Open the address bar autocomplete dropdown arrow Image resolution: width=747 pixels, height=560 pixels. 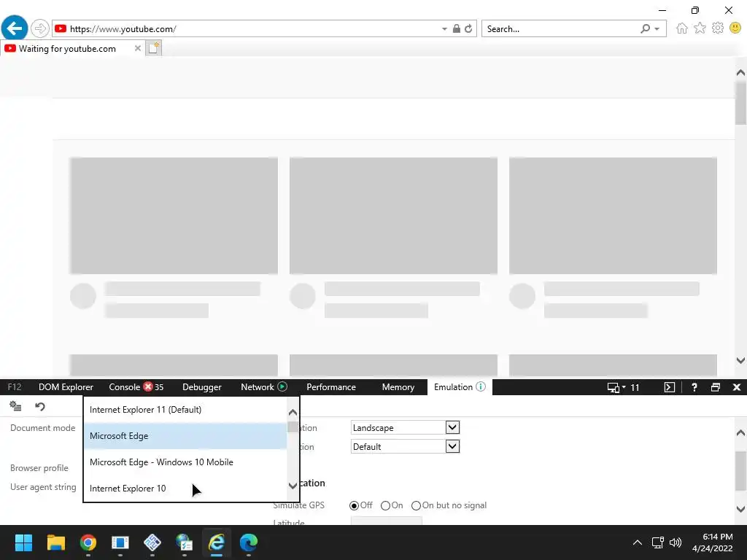444,29
